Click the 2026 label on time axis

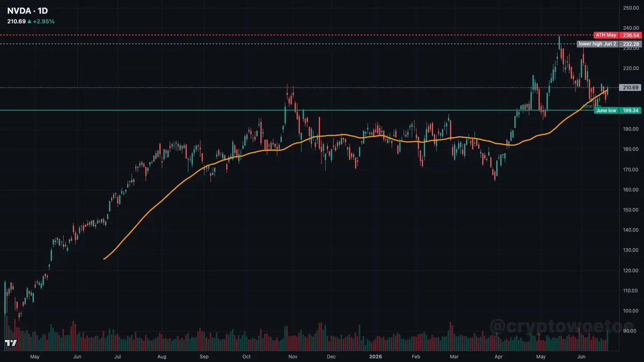(375, 356)
